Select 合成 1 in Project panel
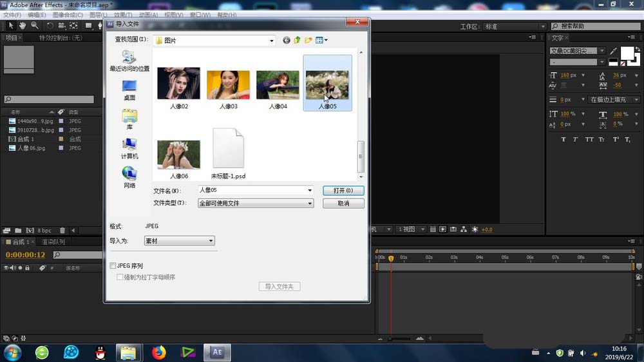This screenshot has height=362, width=644. pyautogui.click(x=26, y=139)
